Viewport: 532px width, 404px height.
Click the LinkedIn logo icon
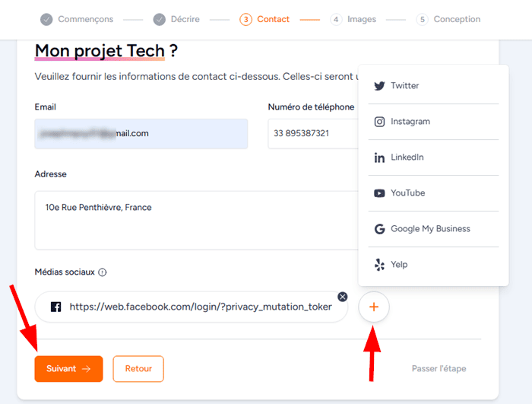tap(379, 157)
